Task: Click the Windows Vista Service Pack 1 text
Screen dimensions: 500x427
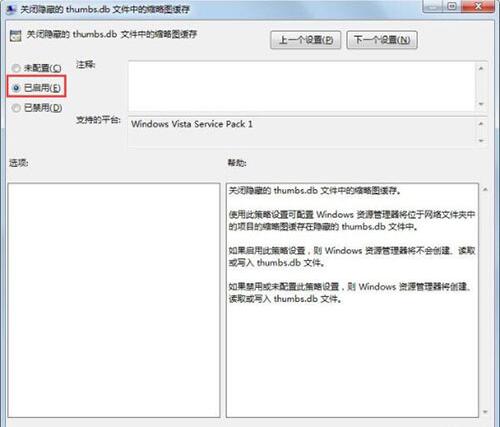Action: point(192,124)
